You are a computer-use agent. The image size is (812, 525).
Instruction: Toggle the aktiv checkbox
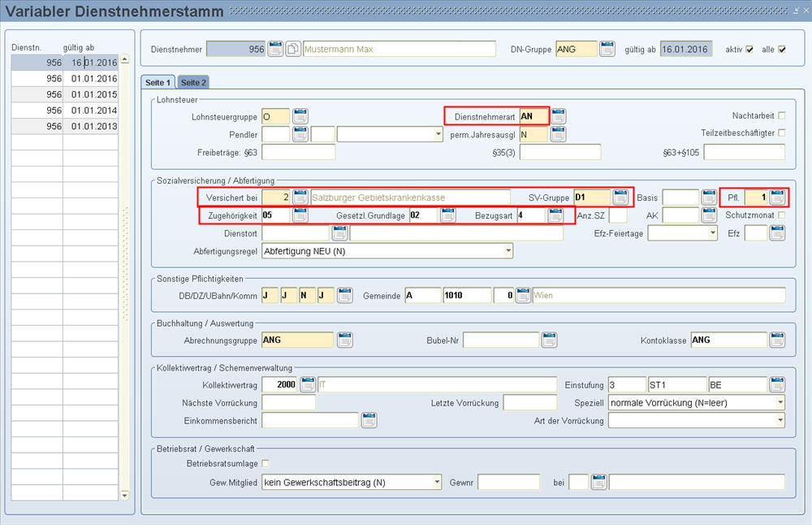749,50
